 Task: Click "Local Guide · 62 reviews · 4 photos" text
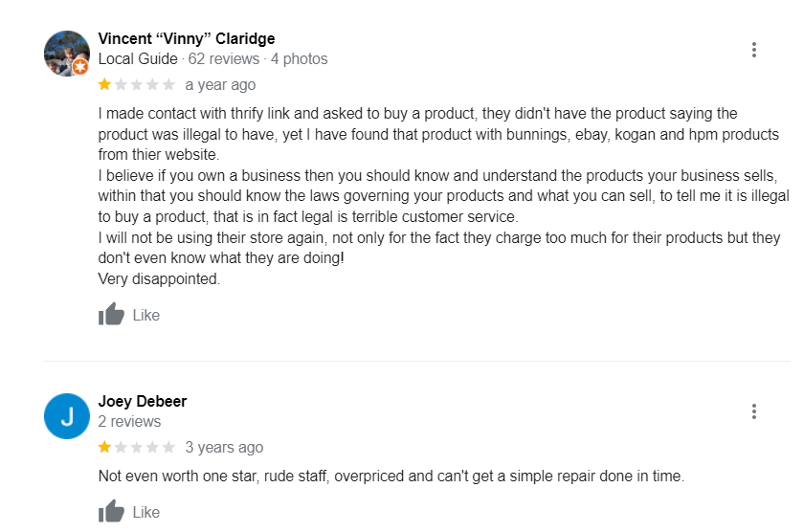212,59
